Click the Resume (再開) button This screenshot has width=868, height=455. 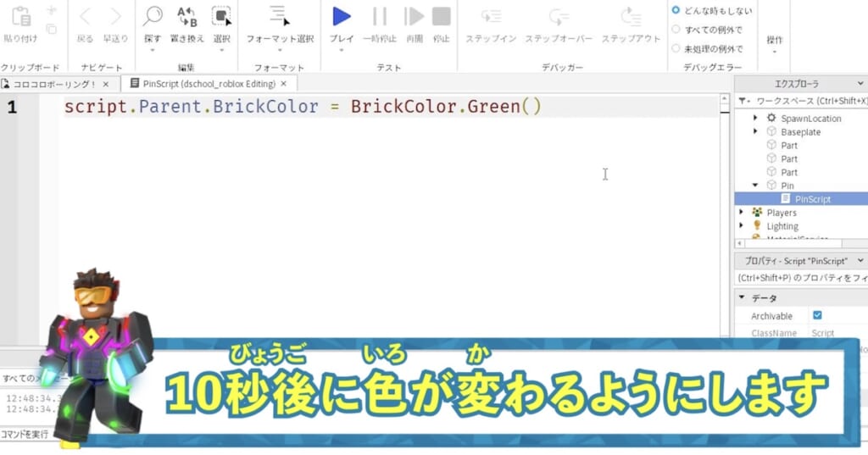click(x=414, y=17)
